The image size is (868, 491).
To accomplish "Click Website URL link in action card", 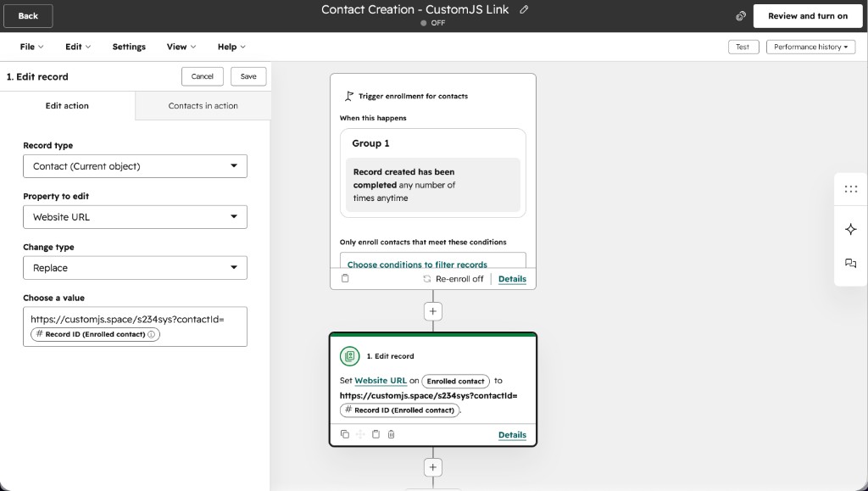I will tap(381, 381).
